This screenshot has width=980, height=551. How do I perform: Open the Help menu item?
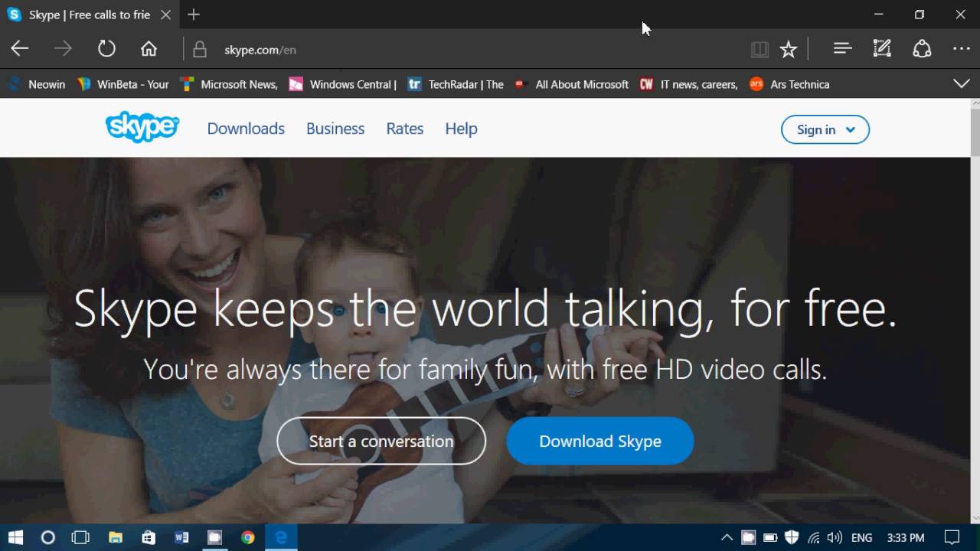click(461, 129)
